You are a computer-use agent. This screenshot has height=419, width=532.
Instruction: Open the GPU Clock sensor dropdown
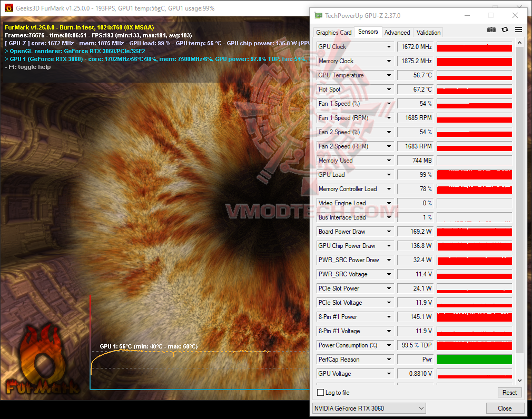[x=389, y=47]
